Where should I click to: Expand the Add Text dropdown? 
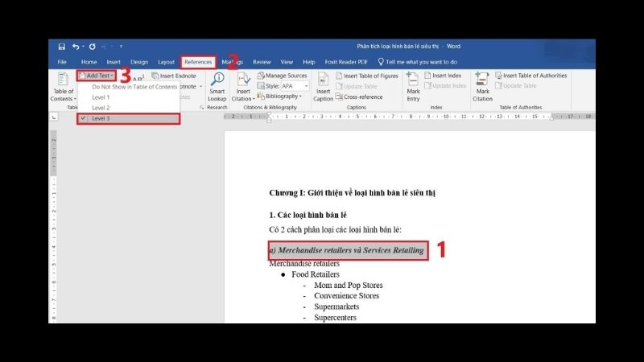(97, 76)
